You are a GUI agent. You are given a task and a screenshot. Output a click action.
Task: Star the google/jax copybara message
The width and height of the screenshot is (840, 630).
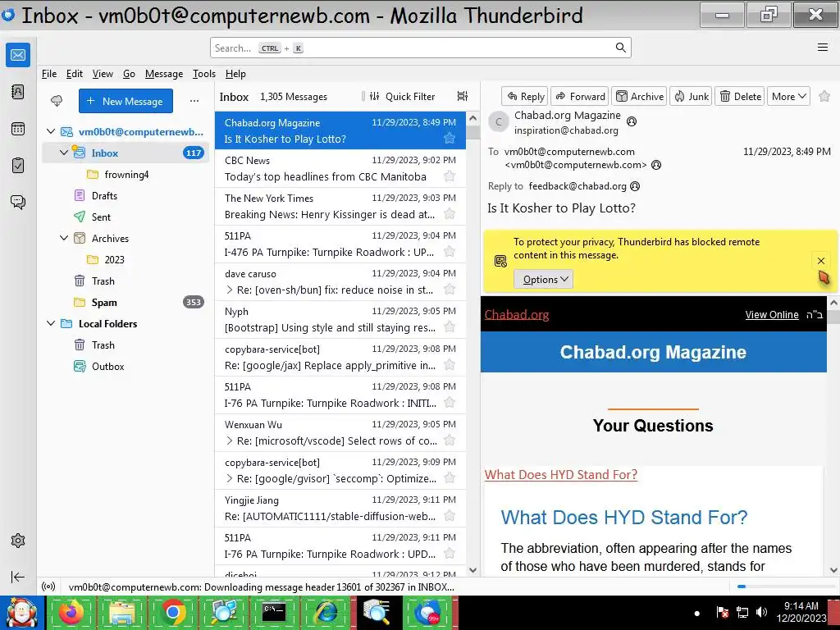click(450, 365)
